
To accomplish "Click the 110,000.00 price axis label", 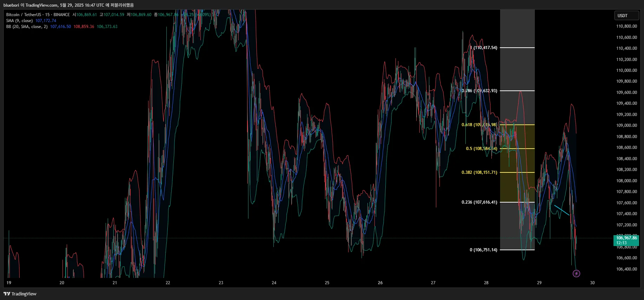I will [626, 70].
